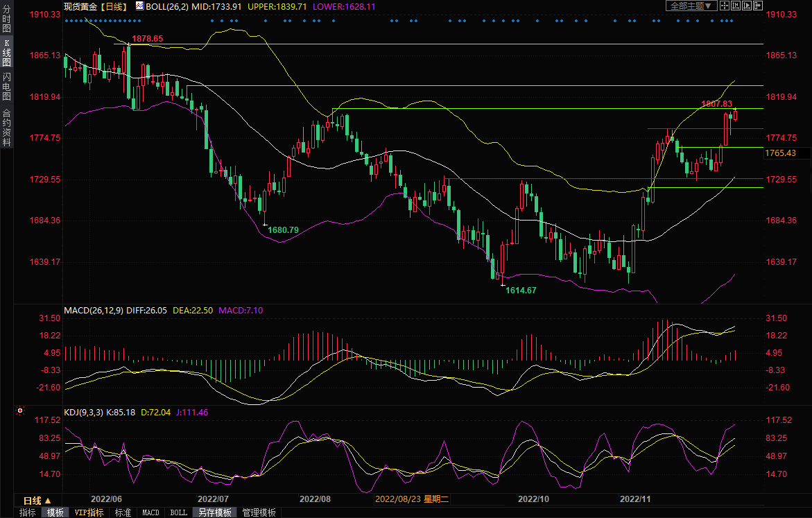Switch to 分时图 sidebar view
Screen dimensions: 812x518
[6, 23]
